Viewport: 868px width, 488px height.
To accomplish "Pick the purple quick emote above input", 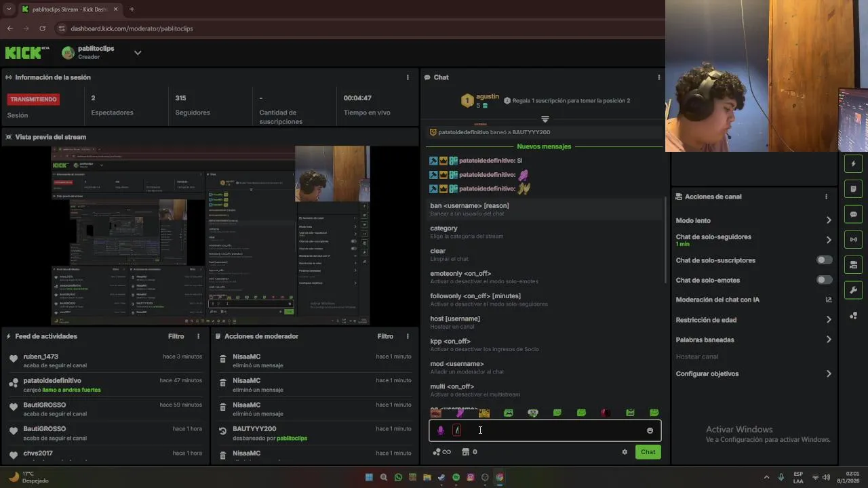I will tap(460, 413).
